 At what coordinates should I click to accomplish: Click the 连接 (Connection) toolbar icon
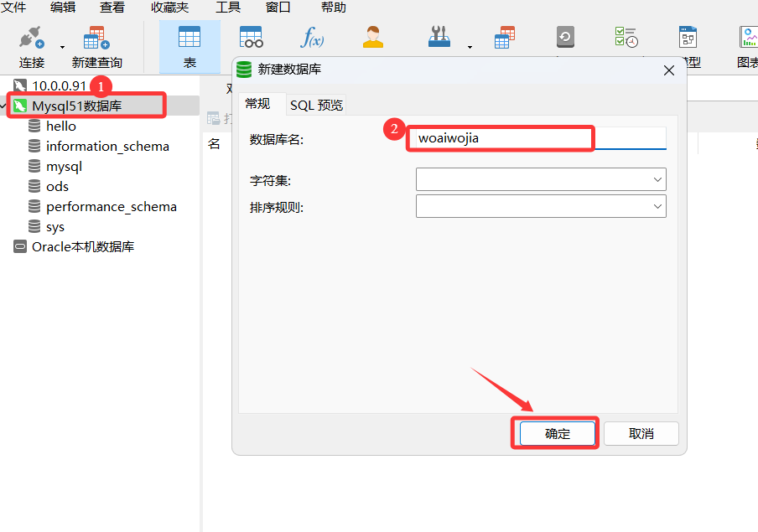click(32, 46)
